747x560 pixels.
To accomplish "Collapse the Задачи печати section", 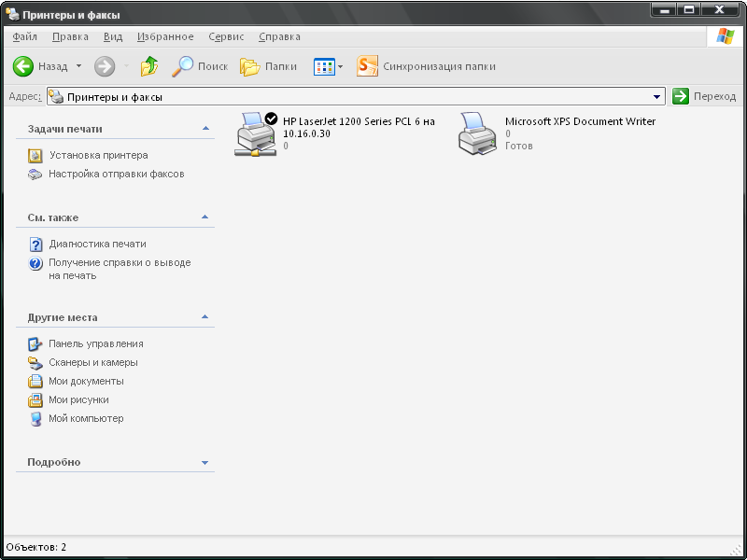I will click(205, 129).
